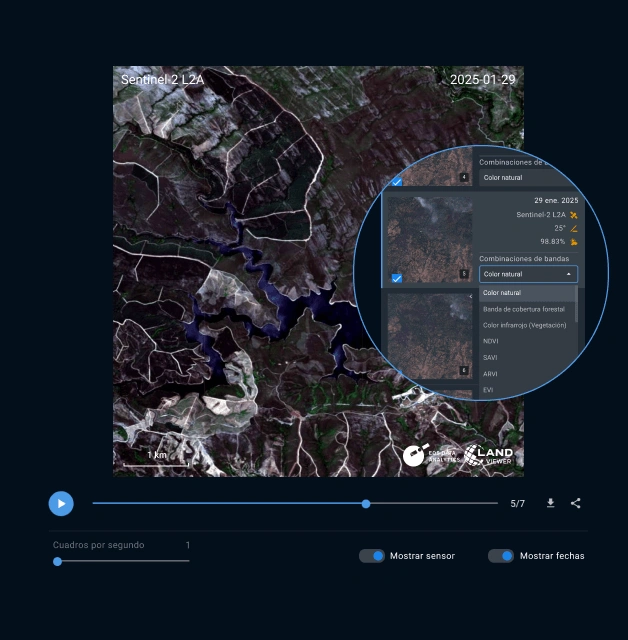Viewport: 628px width, 640px height.
Task: Click the Land Viewer logo
Action: 489,455
